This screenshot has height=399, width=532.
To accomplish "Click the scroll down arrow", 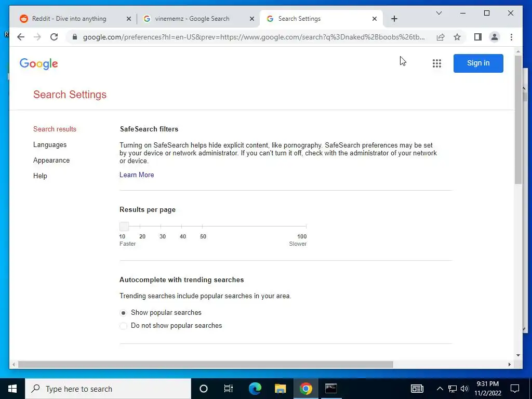I will pos(518,355).
